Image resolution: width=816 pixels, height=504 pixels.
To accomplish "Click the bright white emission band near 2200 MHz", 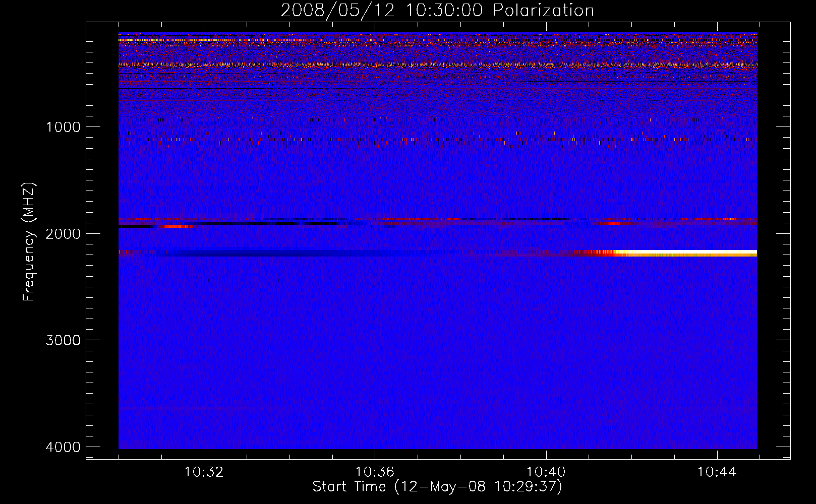I will pyautogui.click(x=686, y=252).
